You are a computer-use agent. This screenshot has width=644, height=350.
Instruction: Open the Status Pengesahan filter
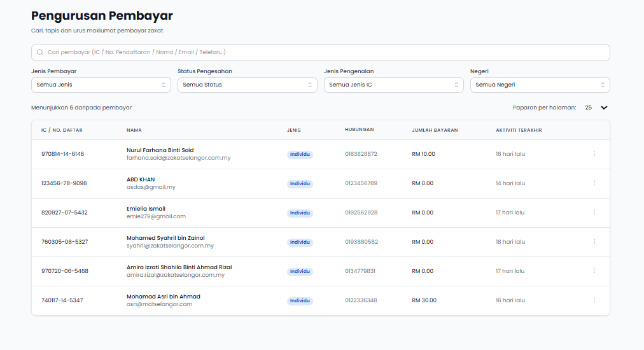point(247,85)
